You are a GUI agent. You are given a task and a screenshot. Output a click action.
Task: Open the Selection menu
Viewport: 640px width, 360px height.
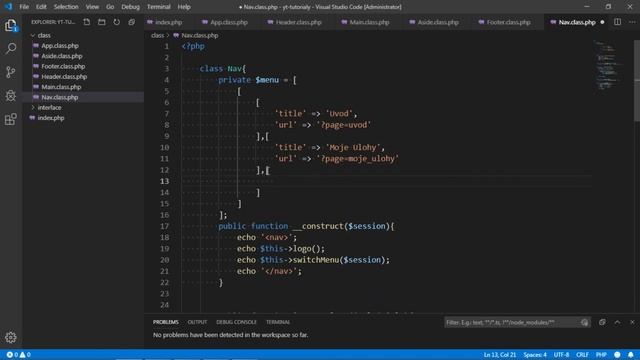click(66, 7)
